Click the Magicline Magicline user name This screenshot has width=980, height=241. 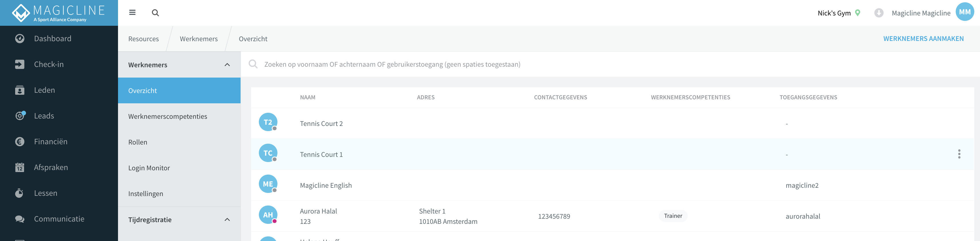[921, 13]
